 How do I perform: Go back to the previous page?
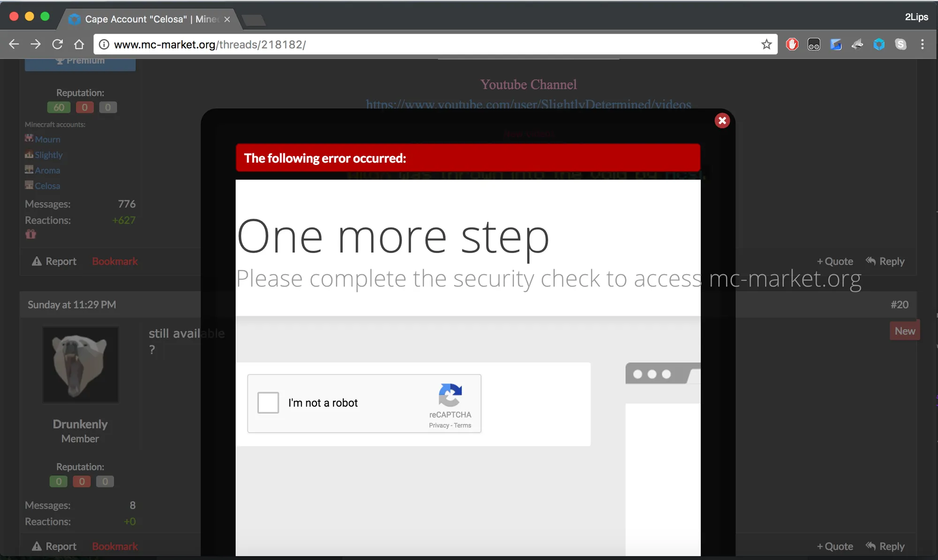pos(14,45)
